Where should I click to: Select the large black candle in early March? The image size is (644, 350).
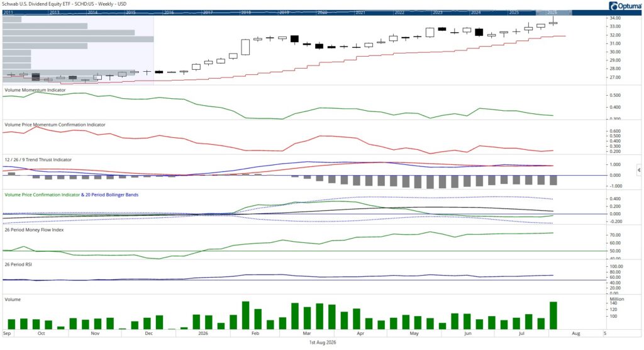(294, 39)
